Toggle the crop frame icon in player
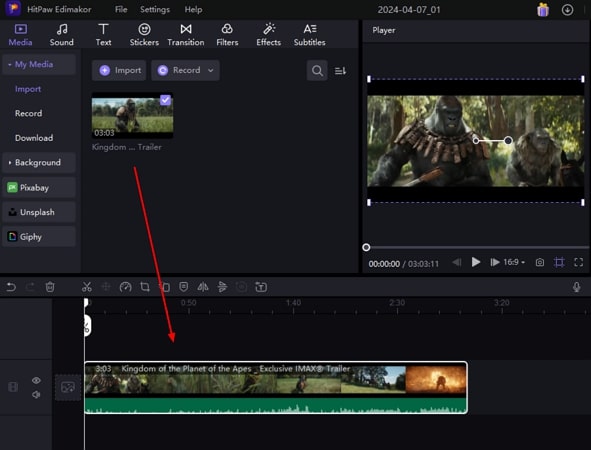The width and height of the screenshot is (591, 450). (559, 262)
